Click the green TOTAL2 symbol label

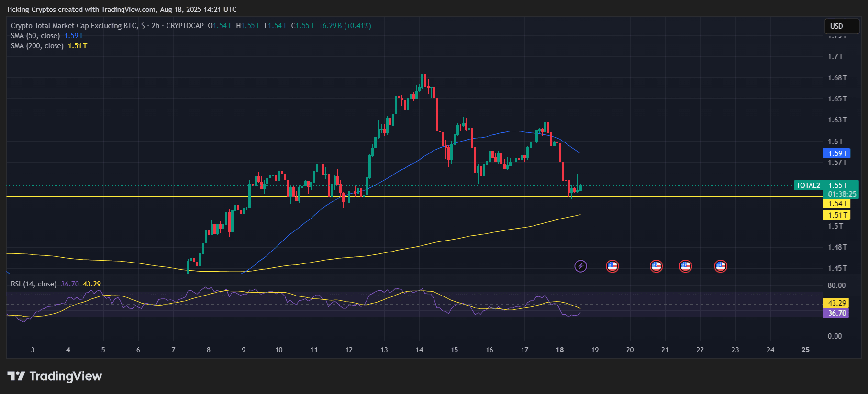tap(808, 186)
